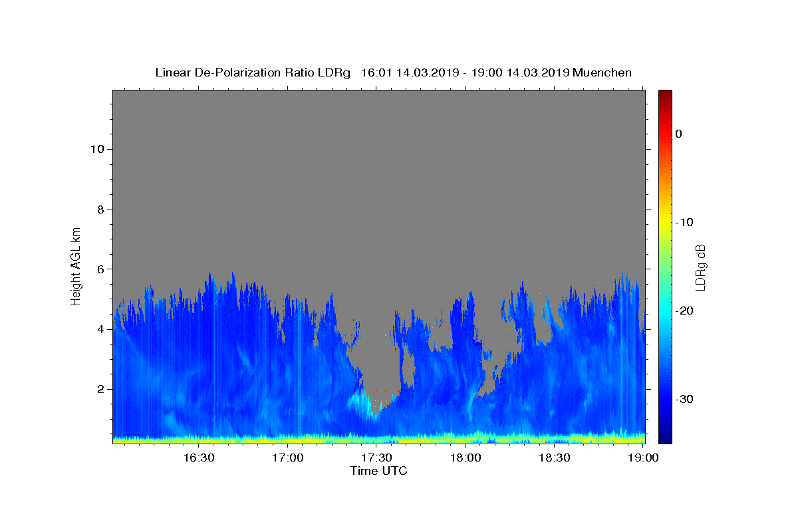Screen dimensions: 798x532
Task: Click the 18:30 time tick label
Action: tap(555, 458)
